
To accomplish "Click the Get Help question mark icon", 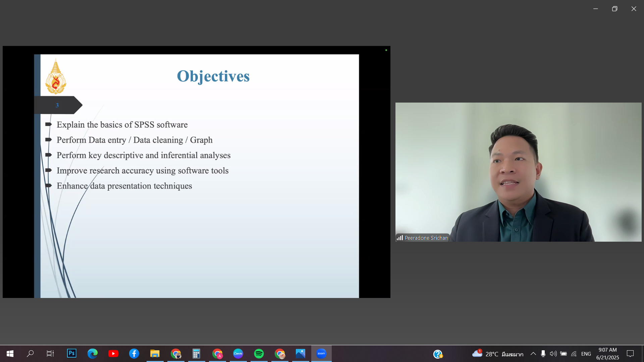I will [438, 354].
